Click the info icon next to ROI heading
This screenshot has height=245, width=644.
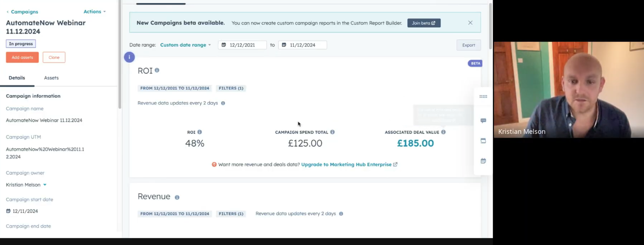tap(157, 70)
